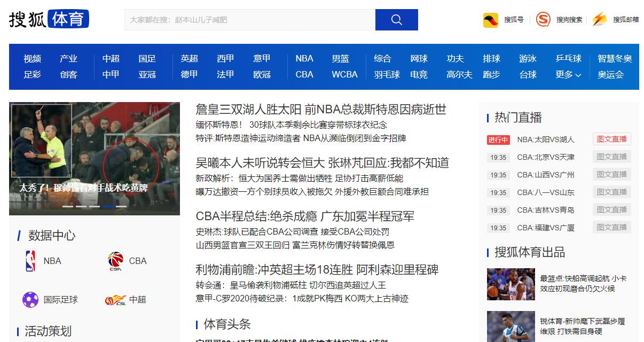Click the 武磊 article thumbnail
644x342 pixels.
click(x=511, y=327)
